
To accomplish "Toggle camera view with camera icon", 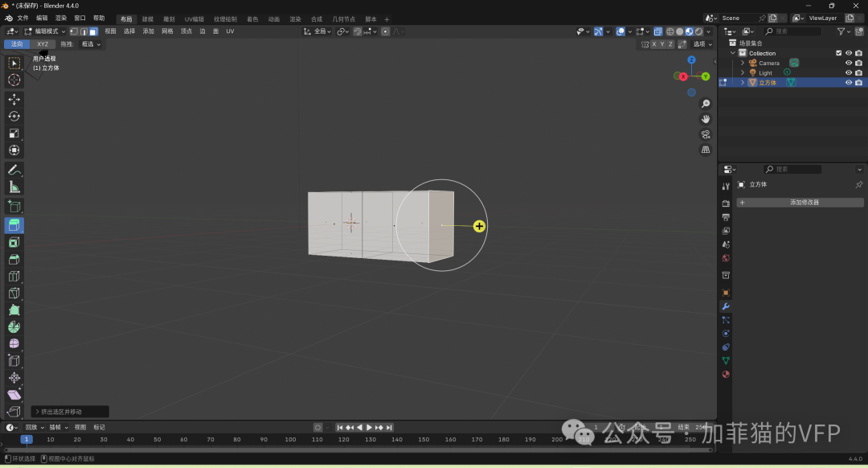I will tap(706, 134).
